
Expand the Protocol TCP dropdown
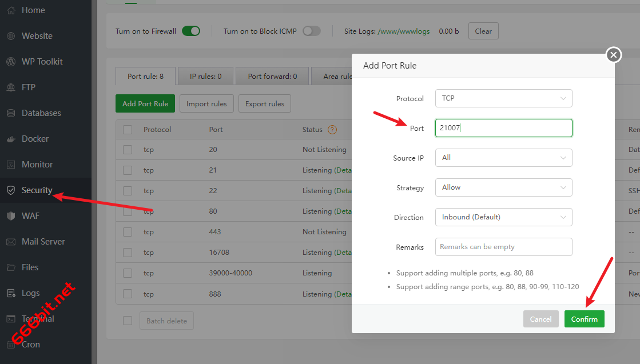click(x=503, y=98)
